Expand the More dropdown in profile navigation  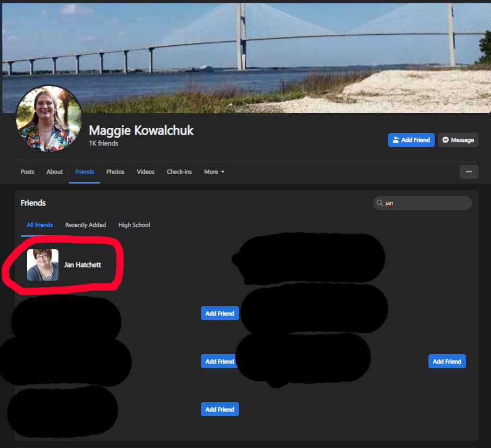(x=214, y=172)
